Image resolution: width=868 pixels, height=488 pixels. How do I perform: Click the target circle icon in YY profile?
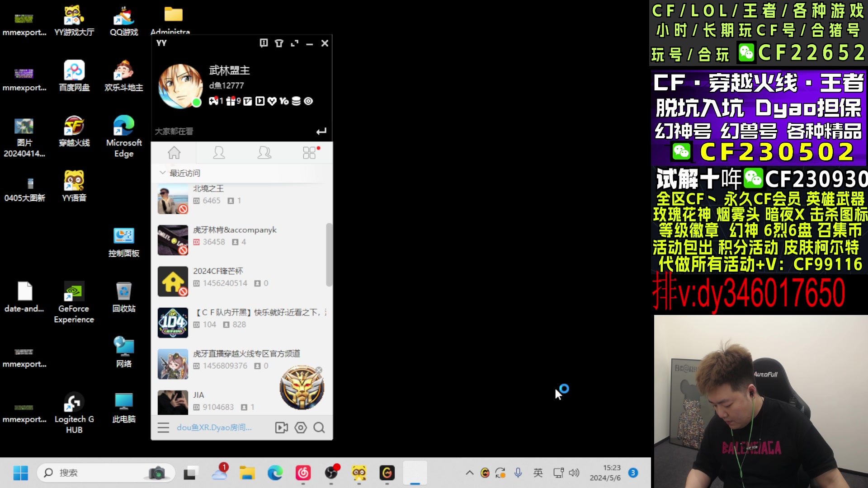pos(308,101)
